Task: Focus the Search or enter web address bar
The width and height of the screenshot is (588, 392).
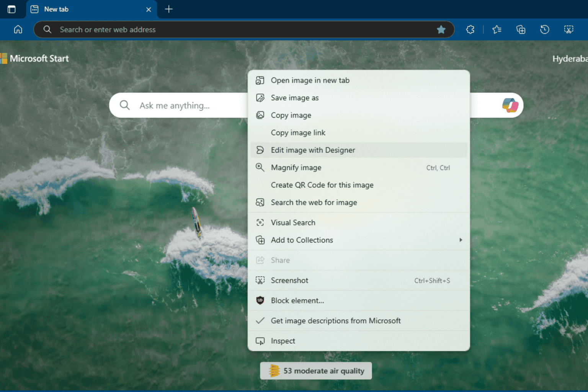Action: click(x=244, y=29)
